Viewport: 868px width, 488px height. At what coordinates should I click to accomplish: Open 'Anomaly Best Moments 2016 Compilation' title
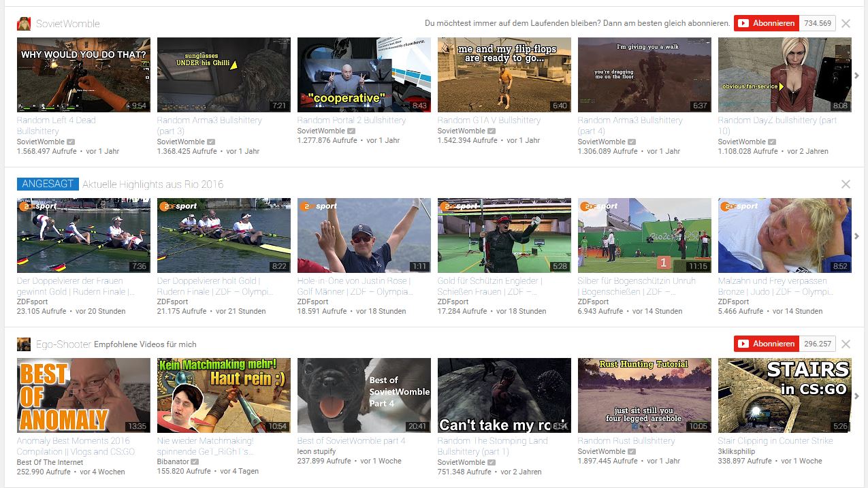pos(76,446)
